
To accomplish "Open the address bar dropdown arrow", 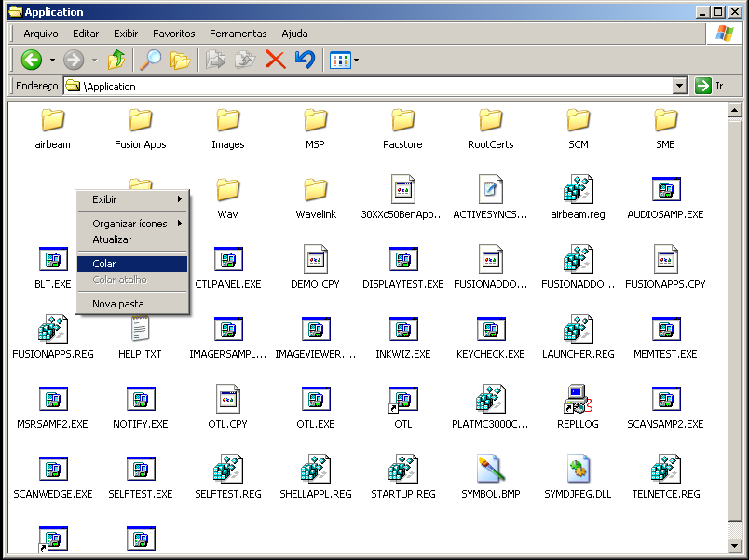I will click(680, 87).
